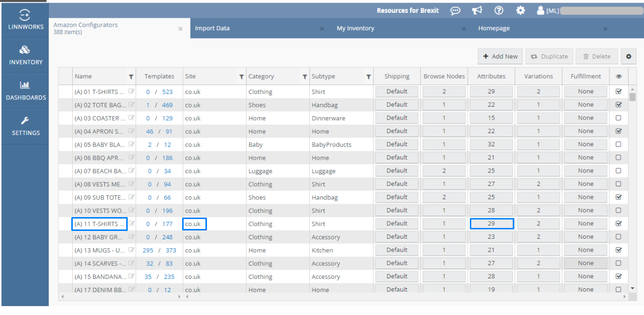Sort by the Attributes column header

[491, 77]
